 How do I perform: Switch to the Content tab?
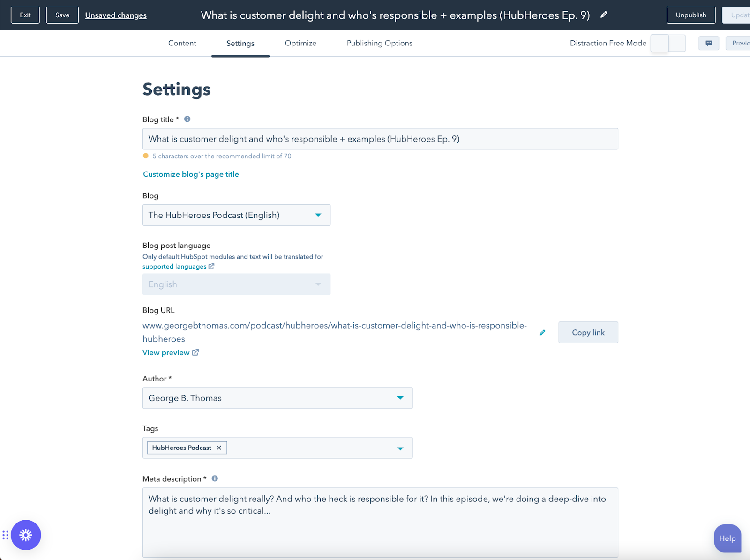pyautogui.click(x=182, y=43)
